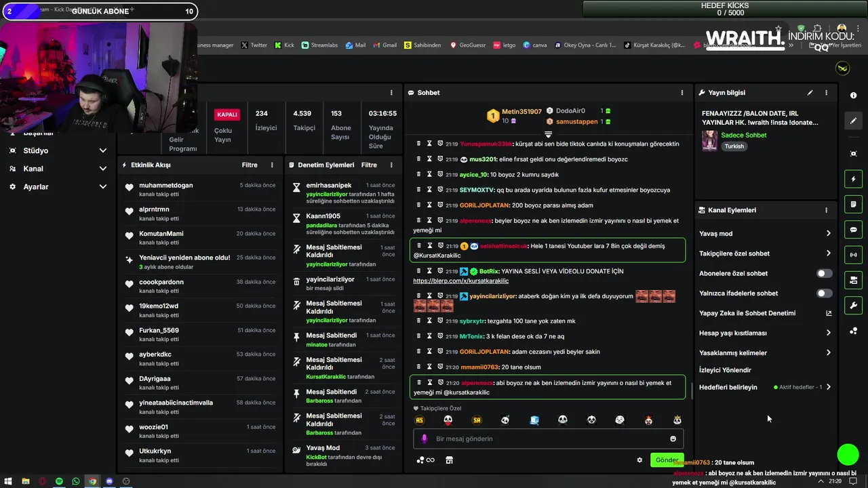Collapse the chat leaderboard chevron

pyautogui.click(x=548, y=134)
